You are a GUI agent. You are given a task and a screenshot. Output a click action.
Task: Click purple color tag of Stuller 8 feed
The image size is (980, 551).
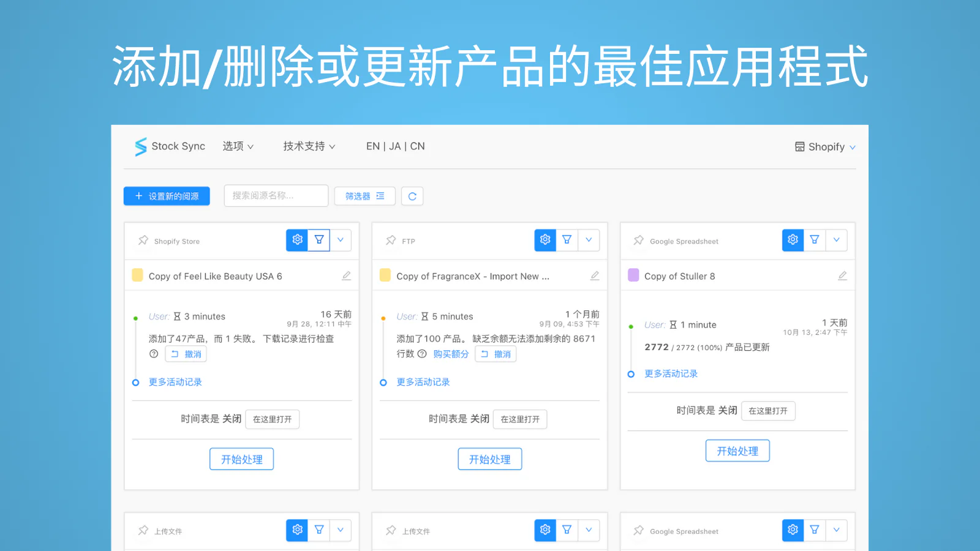tap(633, 275)
